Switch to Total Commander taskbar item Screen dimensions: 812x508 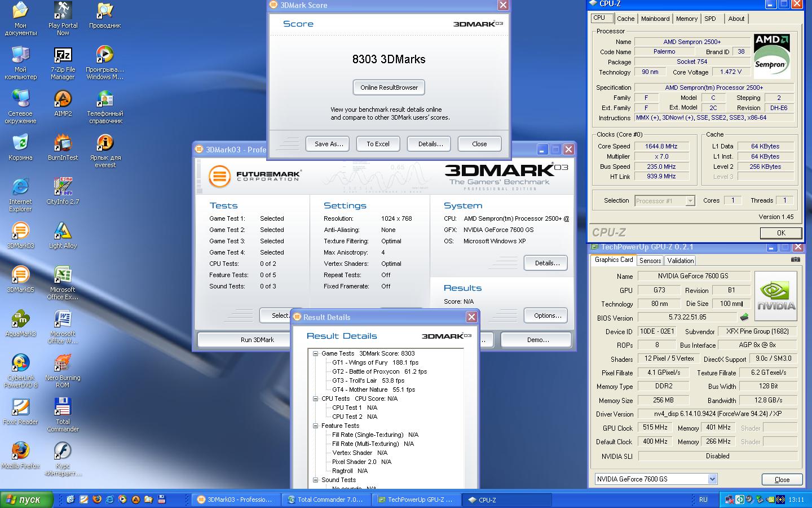pos(327,500)
